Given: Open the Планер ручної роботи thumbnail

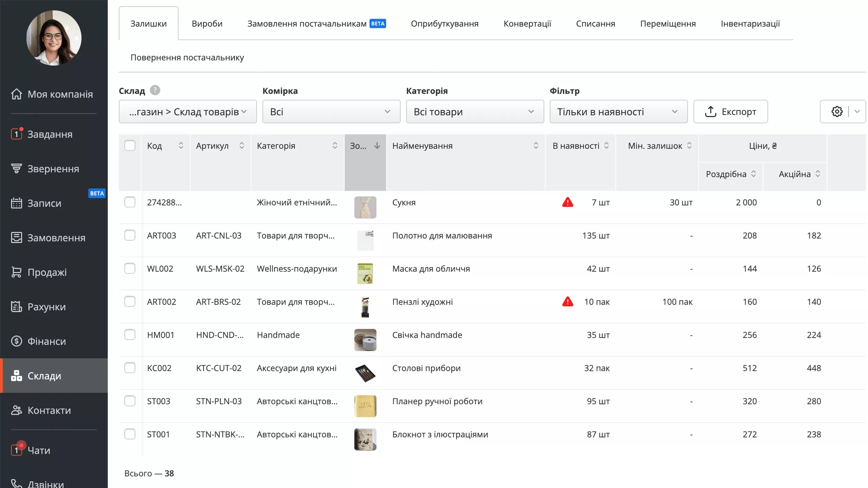Looking at the screenshot, I should tap(365, 406).
